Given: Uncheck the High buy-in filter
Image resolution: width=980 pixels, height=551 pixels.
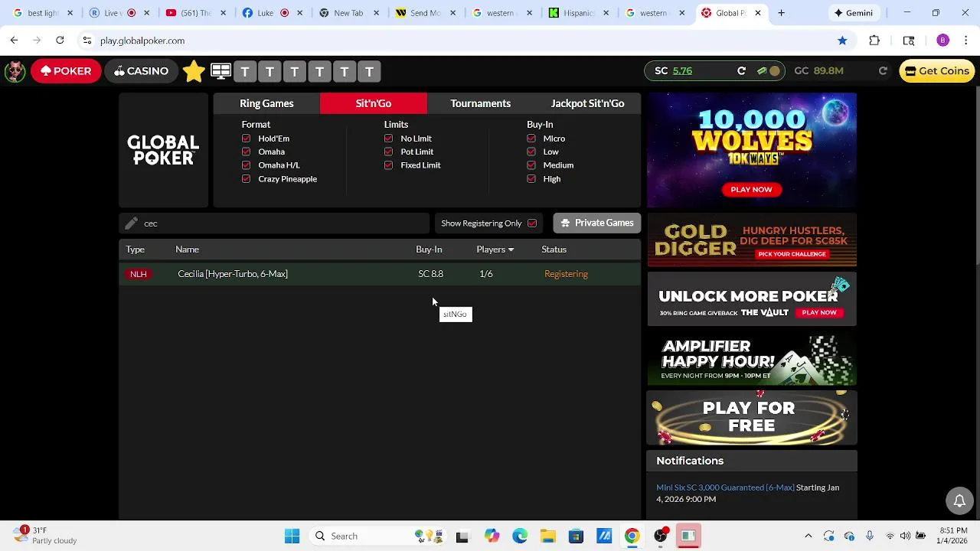Looking at the screenshot, I should (531, 179).
